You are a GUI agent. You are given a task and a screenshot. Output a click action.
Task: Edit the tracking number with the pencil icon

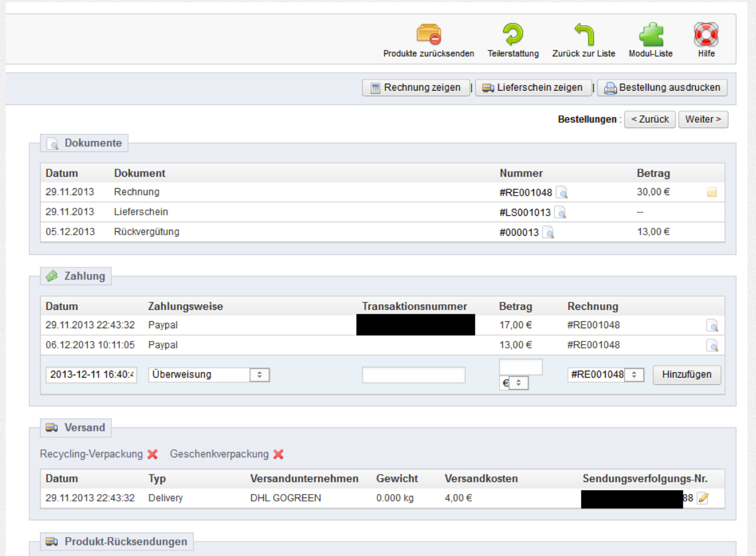click(703, 498)
